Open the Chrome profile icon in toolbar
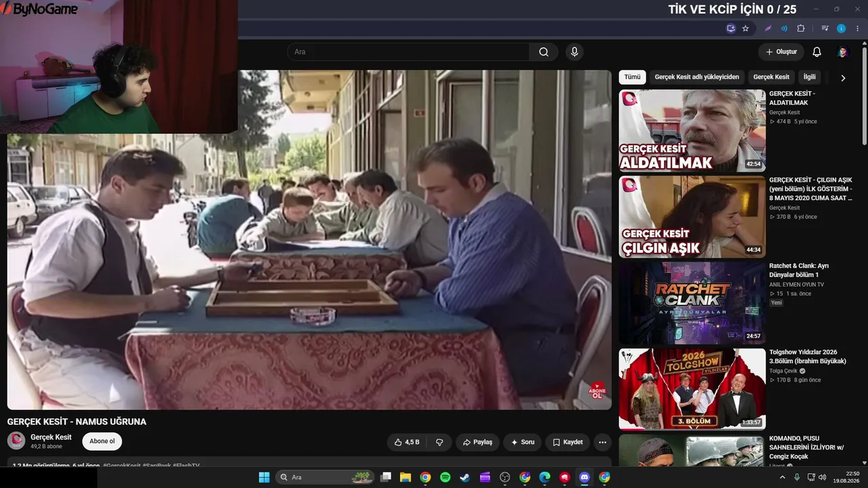This screenshot has height=488, width=868. (x=841, y=28)
